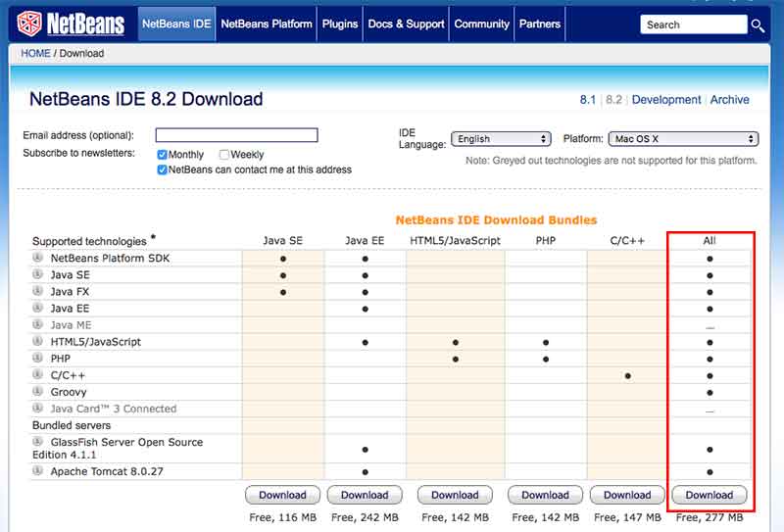Open the Archive link

pos(729,100)
